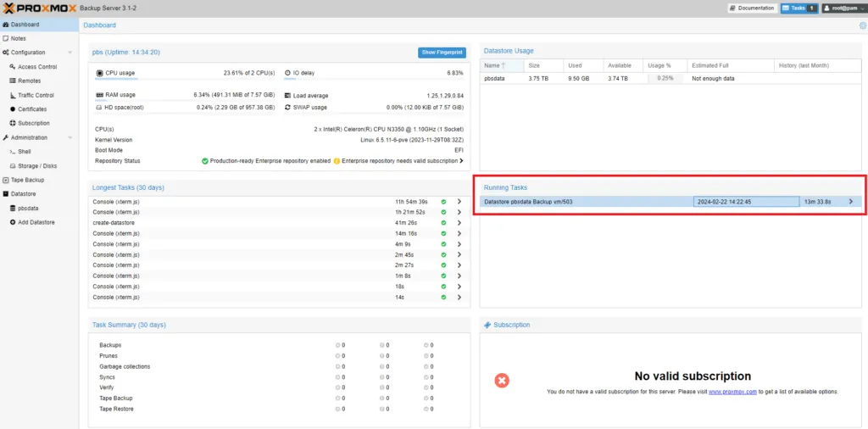Click the History (last Month) column header
Image resolution: width=868 pixels, height=429 pixels.
coord(818,65)
